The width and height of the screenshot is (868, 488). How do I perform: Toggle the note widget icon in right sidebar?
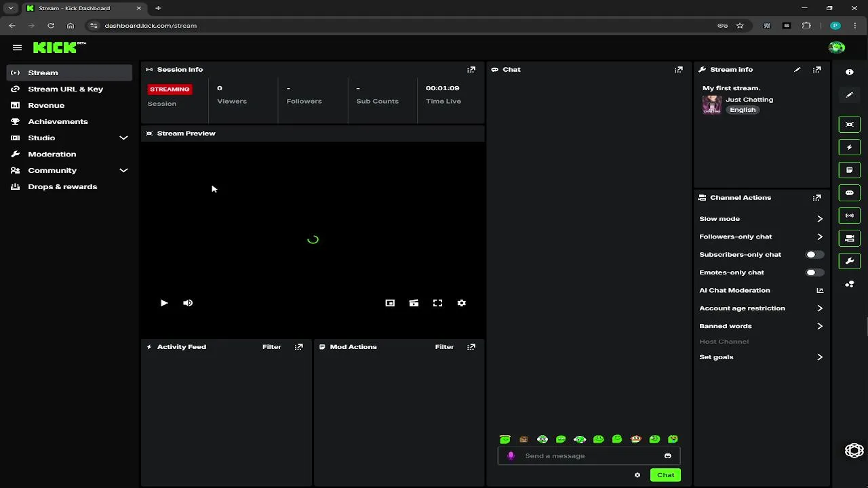click(x=849, y=170)
